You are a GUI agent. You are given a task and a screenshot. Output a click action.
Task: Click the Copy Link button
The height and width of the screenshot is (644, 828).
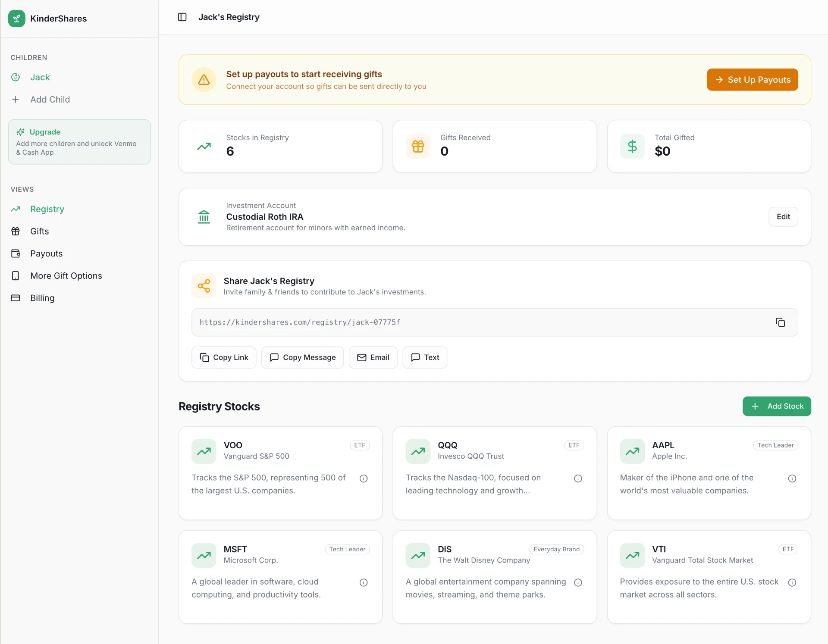pos(224,358)
